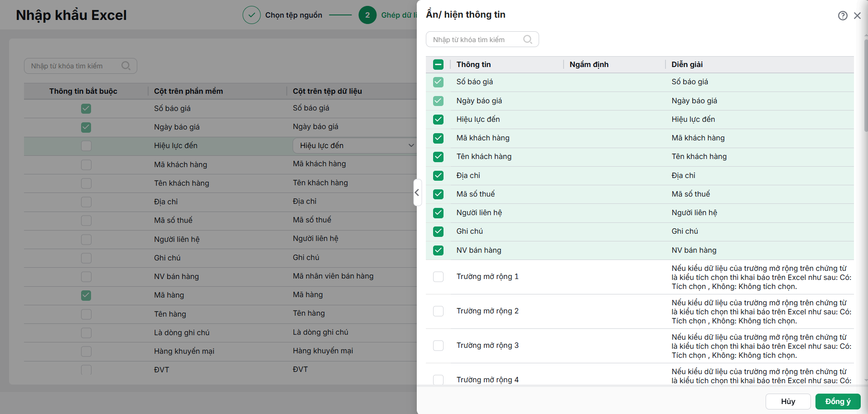Click the Cột trên phần mềm column header

188,91
